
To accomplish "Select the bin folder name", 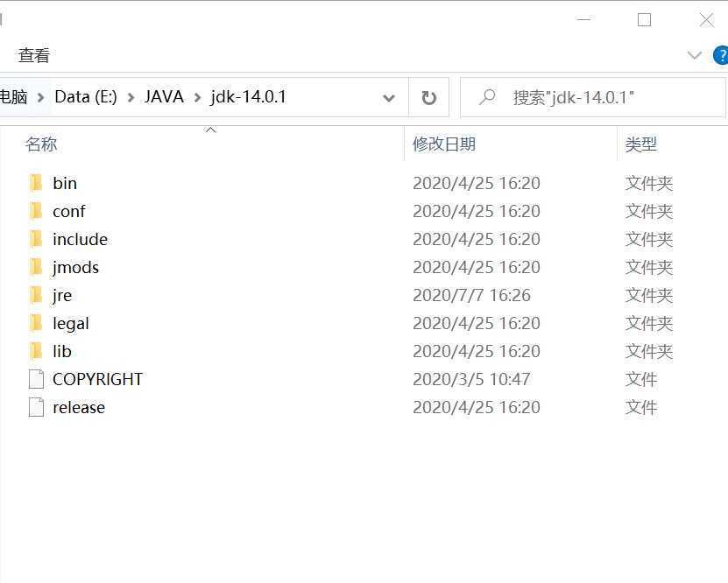I will pyautogui.click(x=65, y=183).
